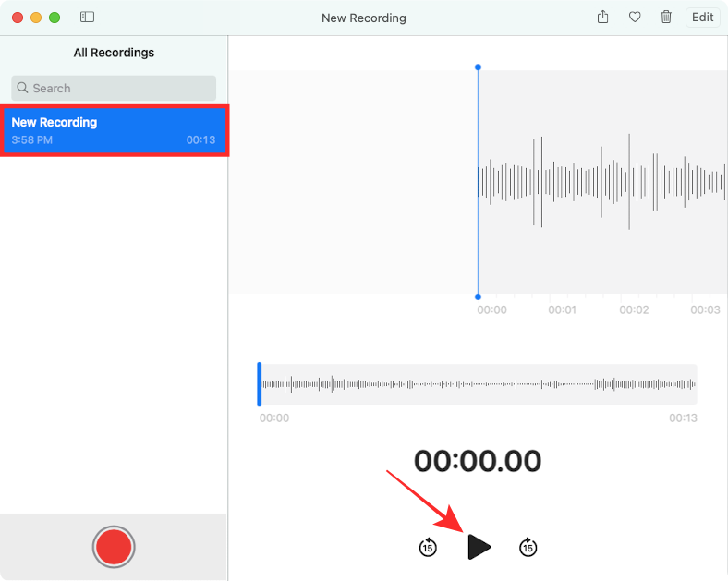Zoom the window with green button
The image size is (728, 581).
tap(55, 18)
